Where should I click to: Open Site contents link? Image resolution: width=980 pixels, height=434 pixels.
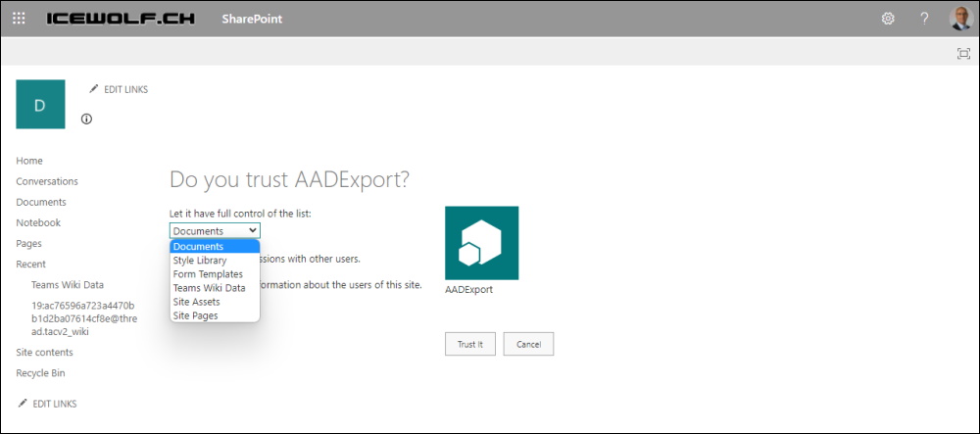point(44,352)
